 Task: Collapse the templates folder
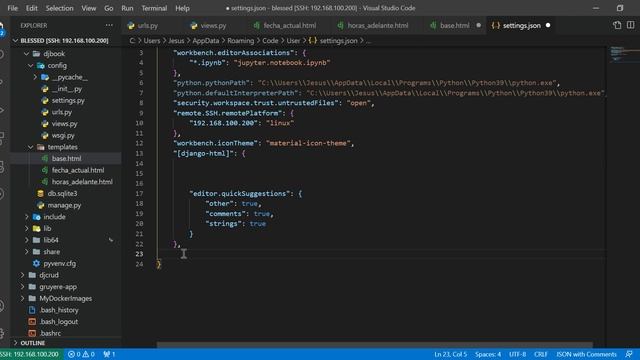click(x=31, y=147)
